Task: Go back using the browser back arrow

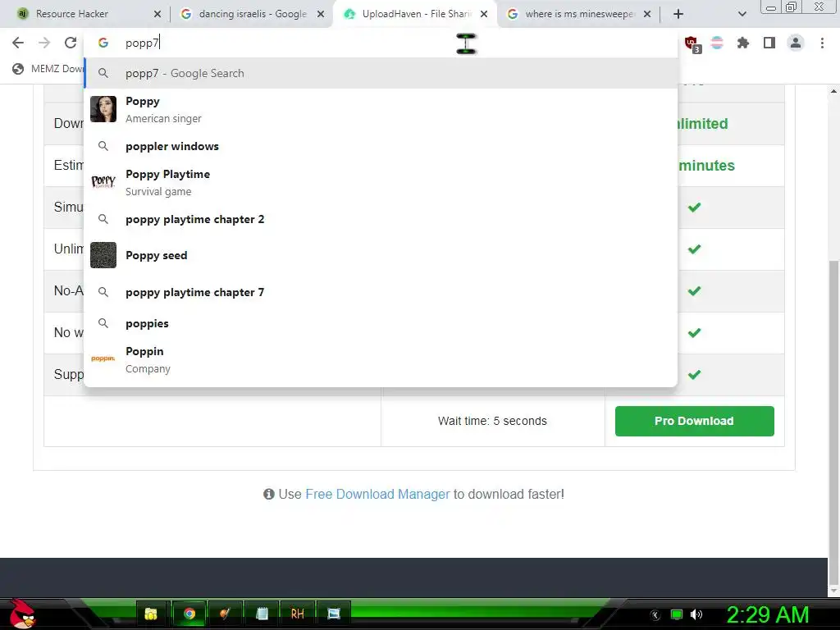Action: (18, 43)
